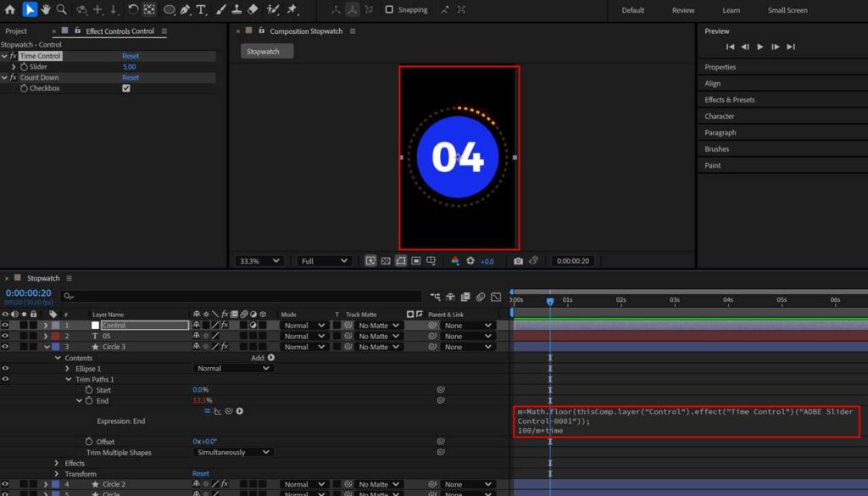The height and width of the screenshot is (496, 868).
Task: Select the Eraser tool
Action: (253, 9)
